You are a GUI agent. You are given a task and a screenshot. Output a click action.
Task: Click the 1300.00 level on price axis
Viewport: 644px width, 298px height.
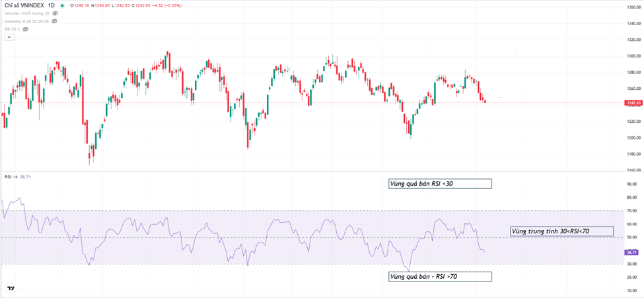(x=634, y=56)
